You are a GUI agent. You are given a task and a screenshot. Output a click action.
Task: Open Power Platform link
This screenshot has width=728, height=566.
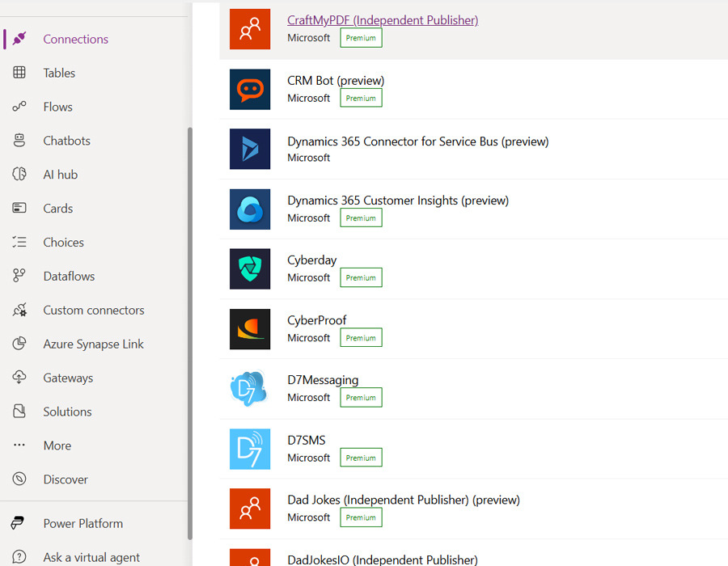click(x=83, y=523)
